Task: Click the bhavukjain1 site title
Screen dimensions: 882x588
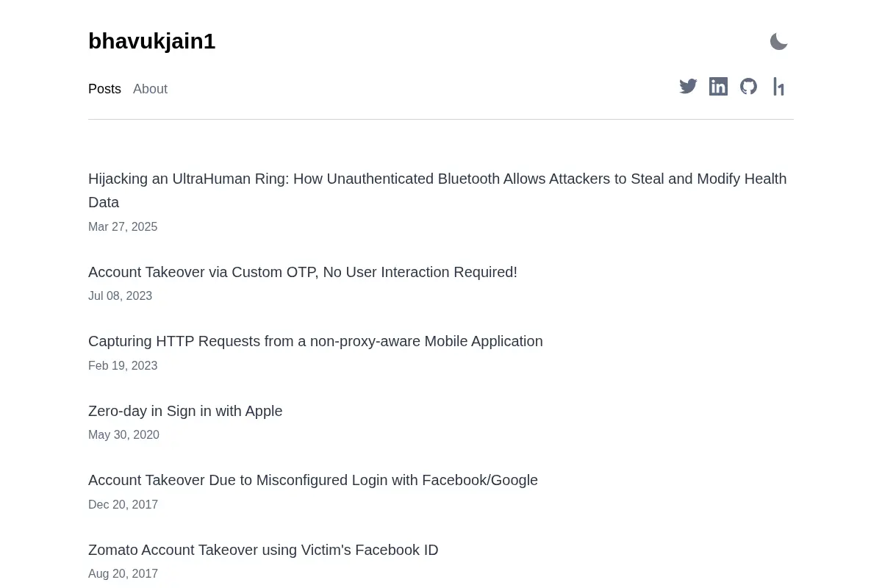Action: (151, 41)
